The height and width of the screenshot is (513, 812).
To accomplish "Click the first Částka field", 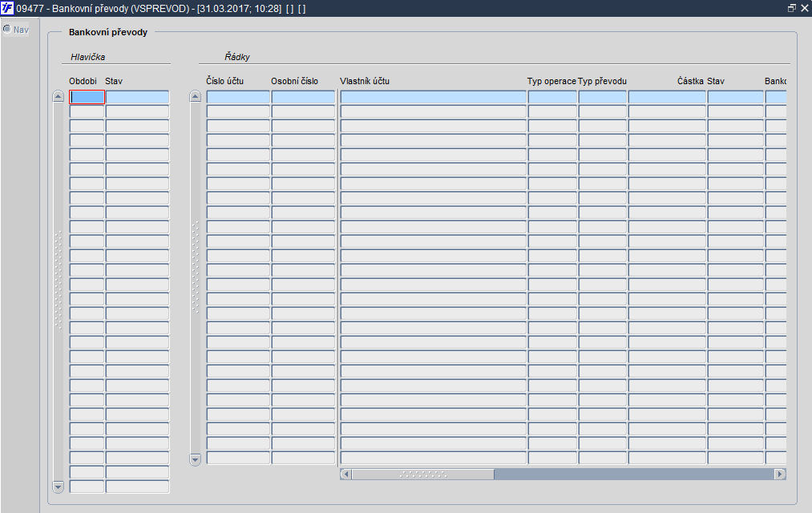I will pyautogui.click(x=667, y=97).
